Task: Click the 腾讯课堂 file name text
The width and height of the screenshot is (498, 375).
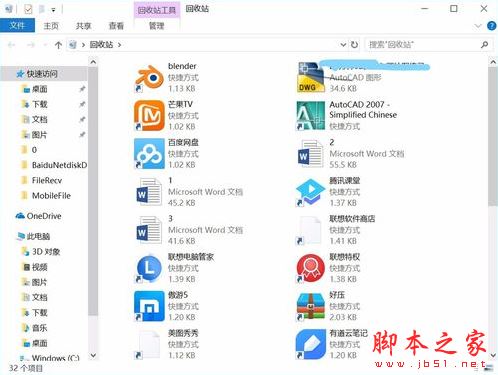Action: pyautogui.click(x=345, y=180)
